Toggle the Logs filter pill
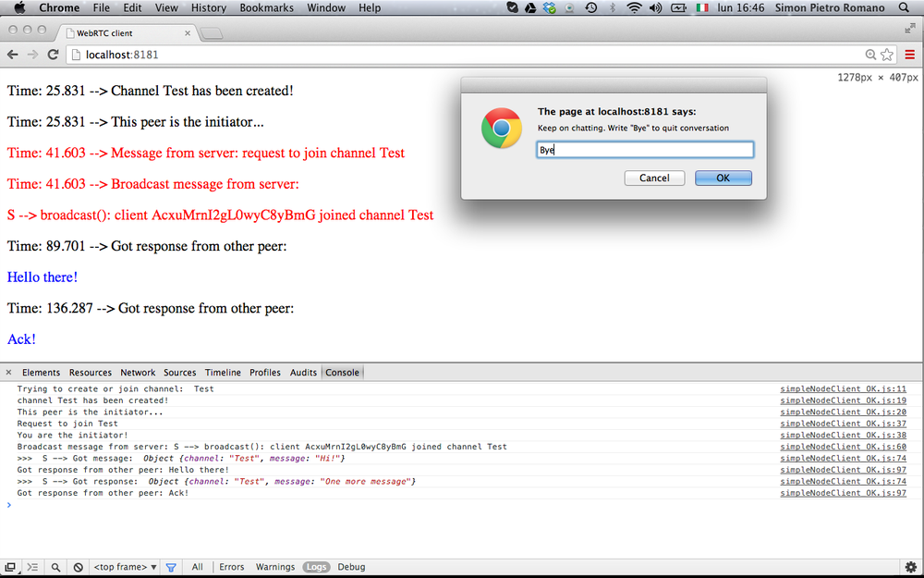 tap(316, 567)
